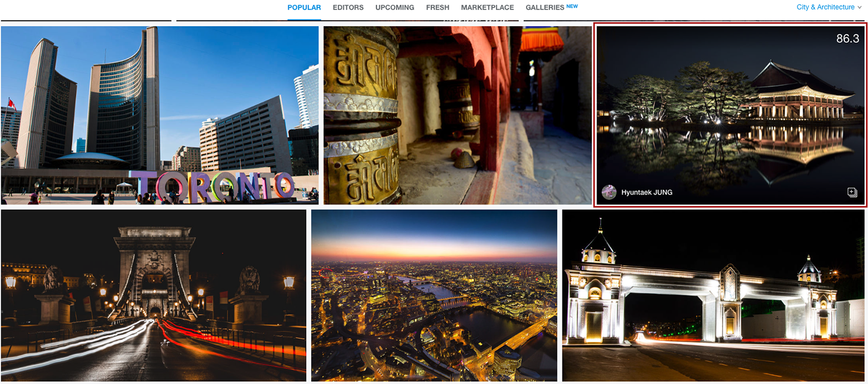Go to the Upcoming tab
This screenshot has height=384, width=868.
395,8
